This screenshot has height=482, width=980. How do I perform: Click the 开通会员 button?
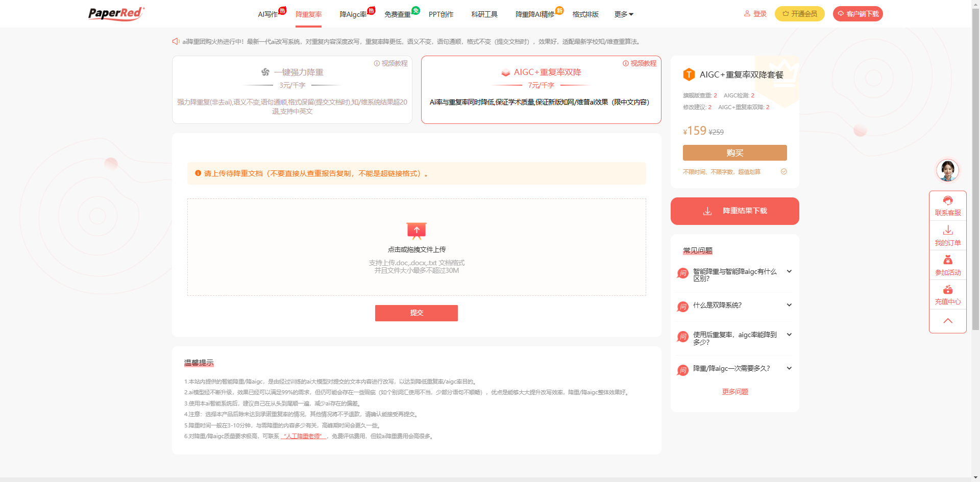tap(800, 14)
